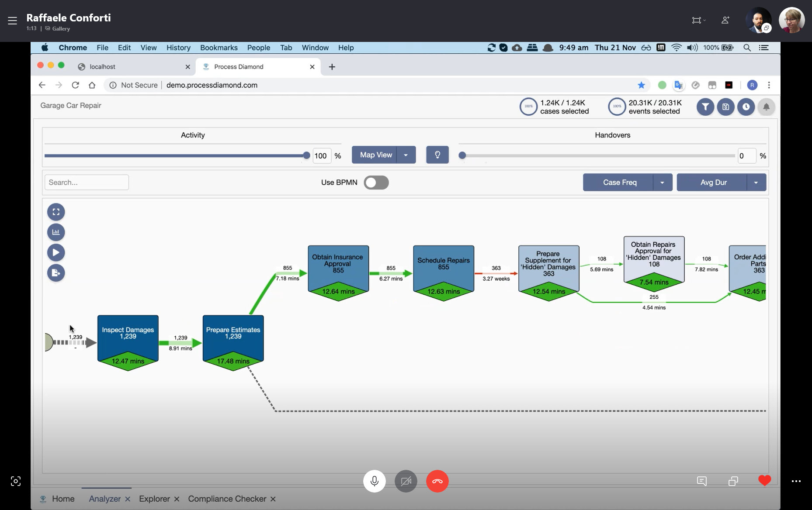Select the Schedule Repairs node
This screenshot has height=510, width=812.
pyautogui.click(x=444, y=273)
